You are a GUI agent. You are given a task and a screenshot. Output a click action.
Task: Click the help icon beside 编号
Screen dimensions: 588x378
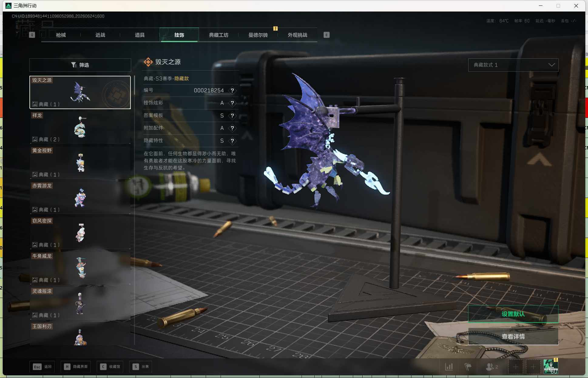pyautogui.click(x=232, y=90)
